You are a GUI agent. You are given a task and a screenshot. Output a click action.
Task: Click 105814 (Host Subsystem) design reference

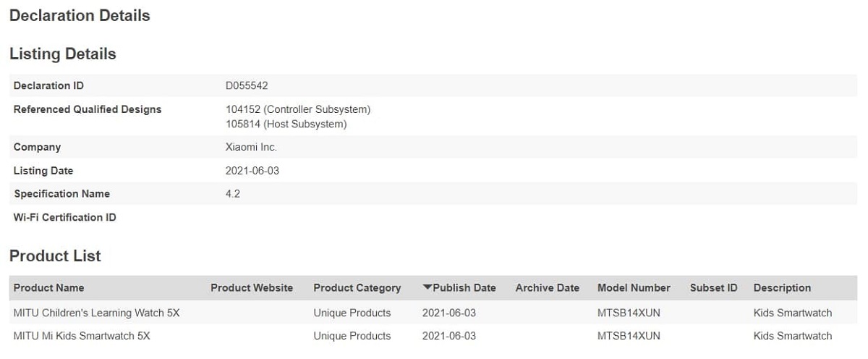point(286,124)
